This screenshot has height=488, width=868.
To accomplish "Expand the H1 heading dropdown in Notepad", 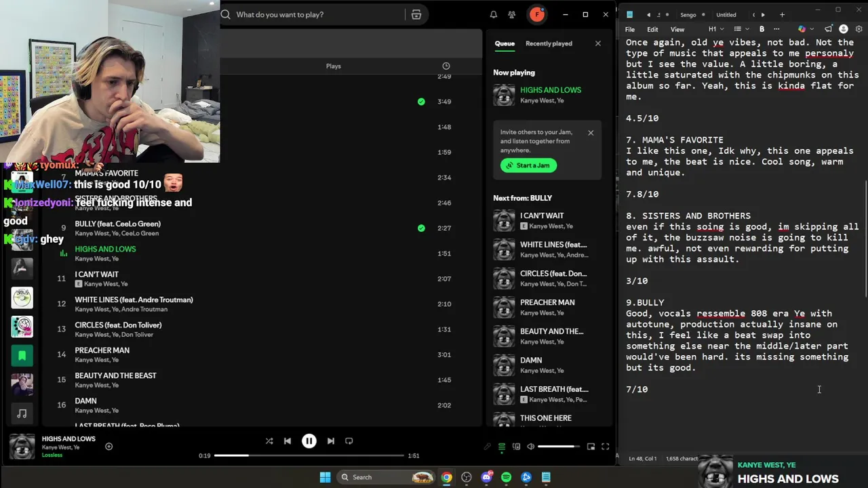I will tap(716, 29).
